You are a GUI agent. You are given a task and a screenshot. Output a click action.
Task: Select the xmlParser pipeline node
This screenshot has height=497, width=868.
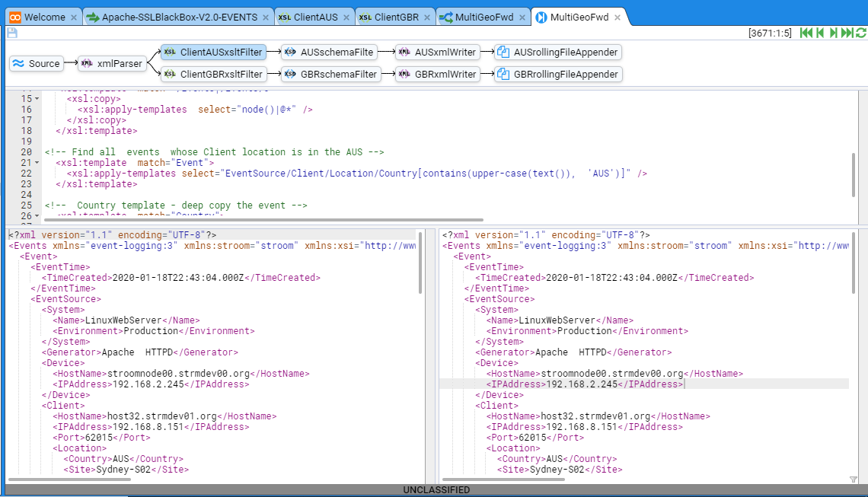point(113,64)
